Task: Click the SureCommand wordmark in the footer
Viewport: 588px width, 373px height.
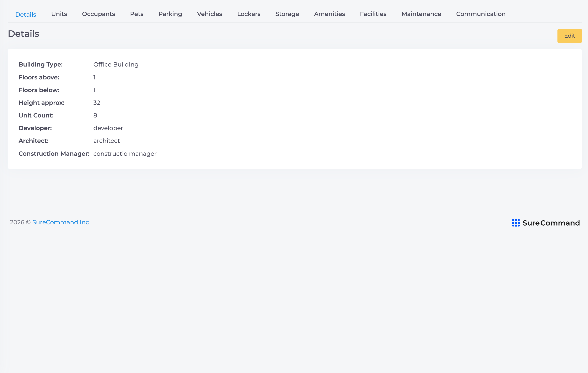Action: [551, 223]
